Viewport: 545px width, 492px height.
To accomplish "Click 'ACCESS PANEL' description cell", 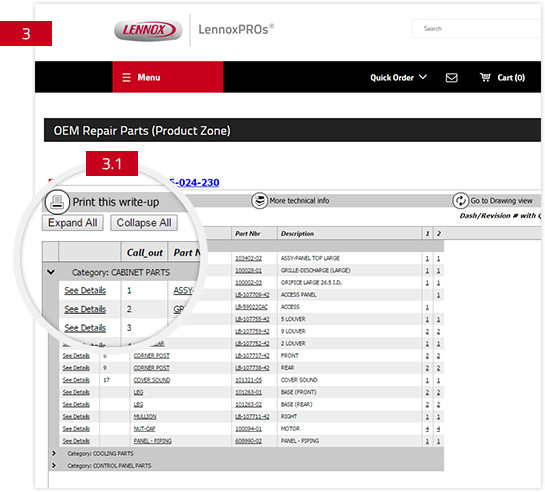I will coord(299,295).
